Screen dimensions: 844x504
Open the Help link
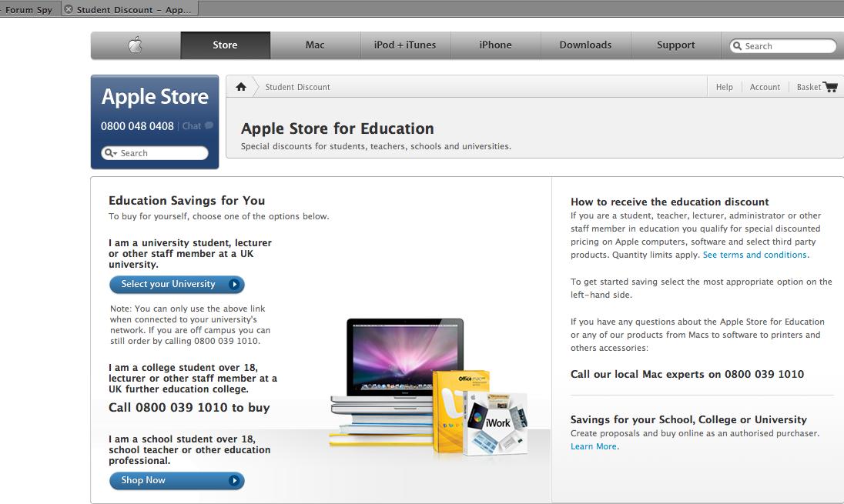click(724, 87)
